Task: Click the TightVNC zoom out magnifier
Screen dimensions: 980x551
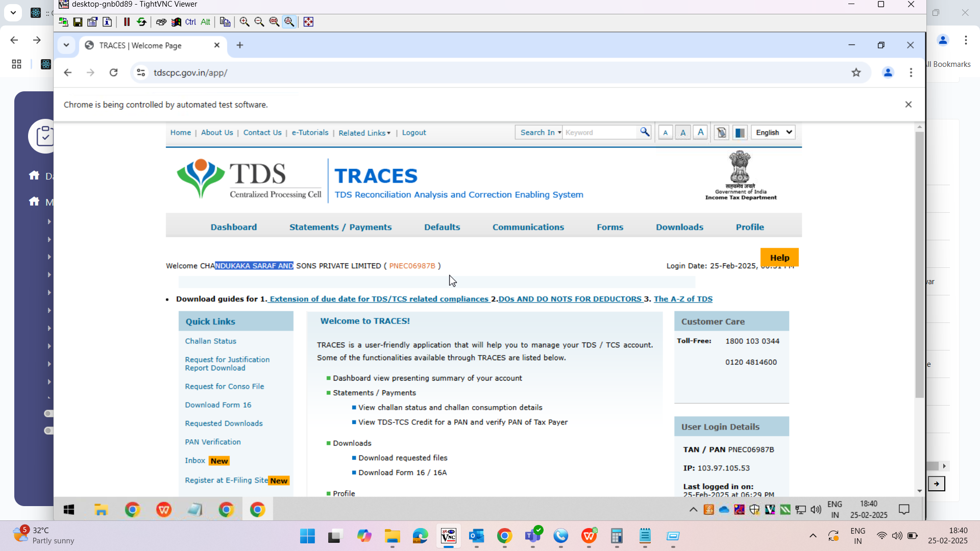Action: click(x=259, y=22)
